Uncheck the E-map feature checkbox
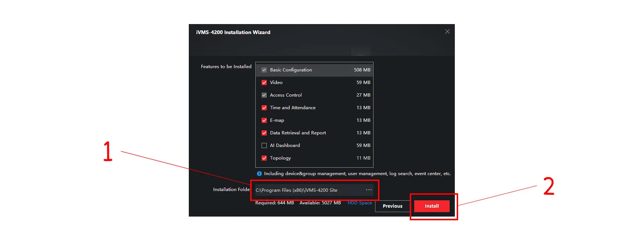The width and height of the screenshot is (644, 241). coord(264,120)
